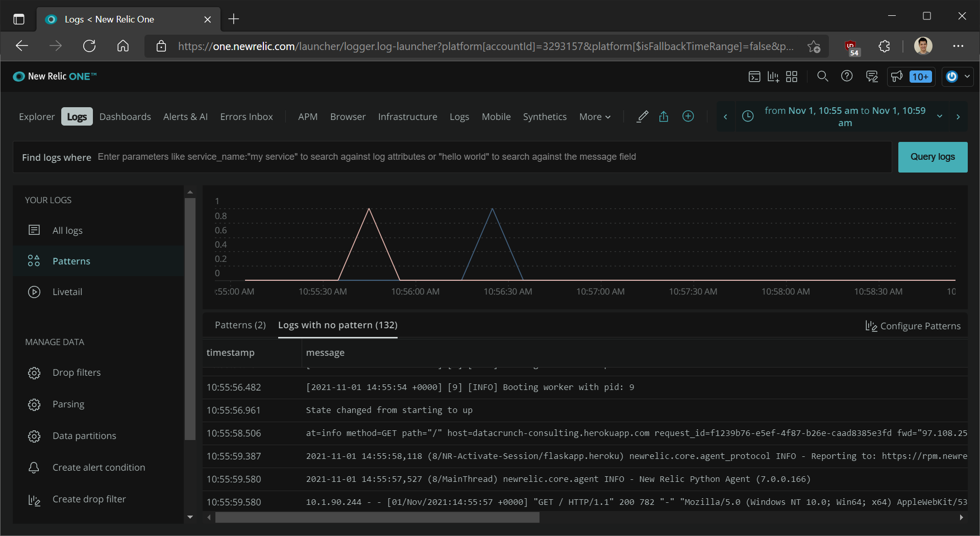Select the All logs sidebar item

pos(99,230)
